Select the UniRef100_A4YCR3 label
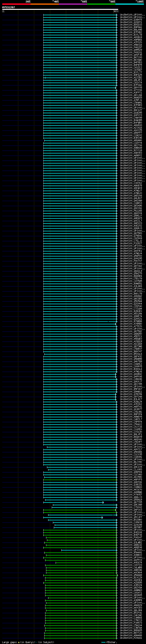Viewport: 146px width, 644px height. click(131, 608)
